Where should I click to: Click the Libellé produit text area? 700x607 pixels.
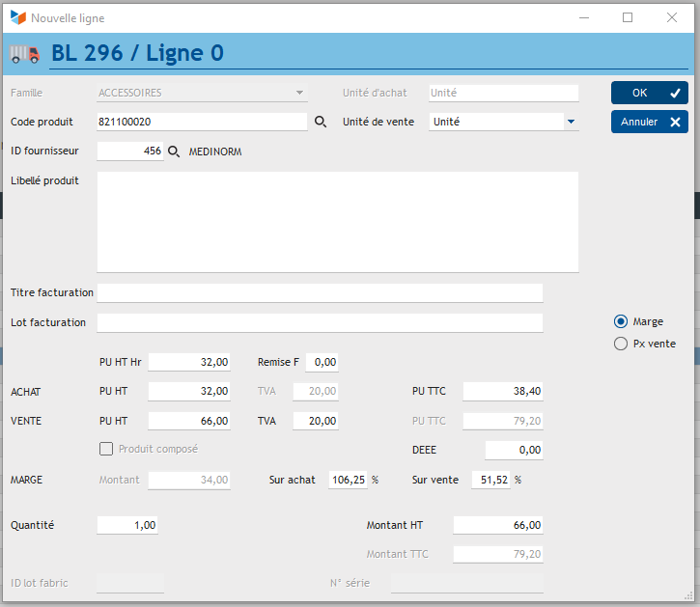pyautogui.click(x=337, y=222)
